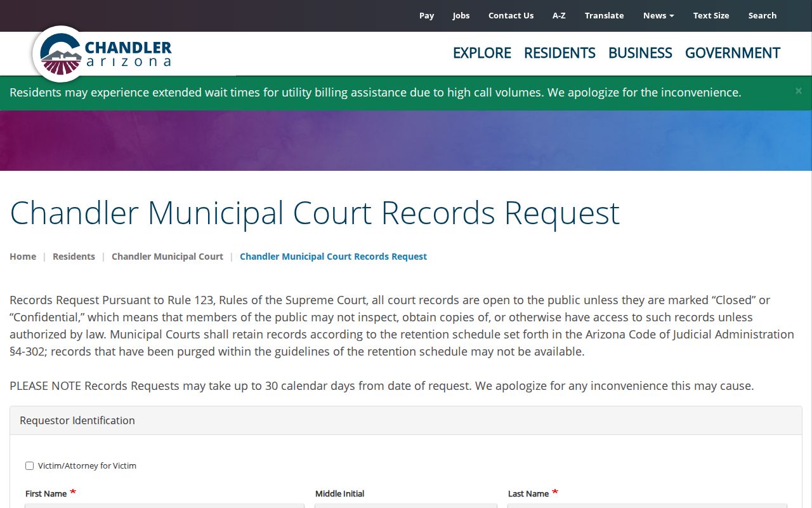Open the Contact Us page
Viewport: 812px width, 508px height.
tap(511, 15)
